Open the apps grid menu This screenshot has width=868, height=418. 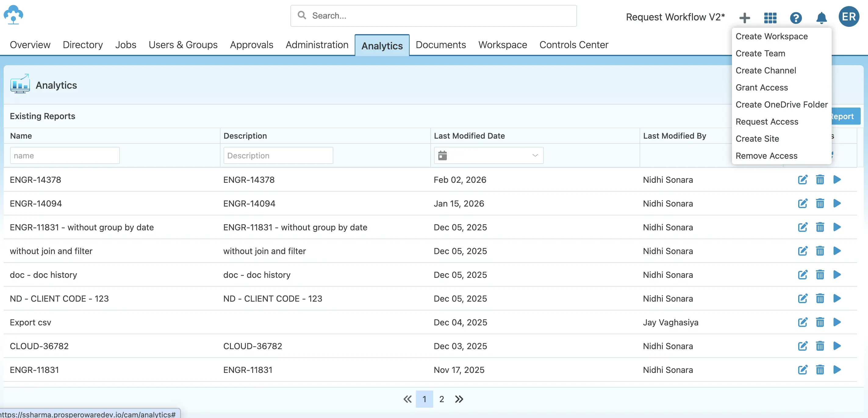[770, 17]
